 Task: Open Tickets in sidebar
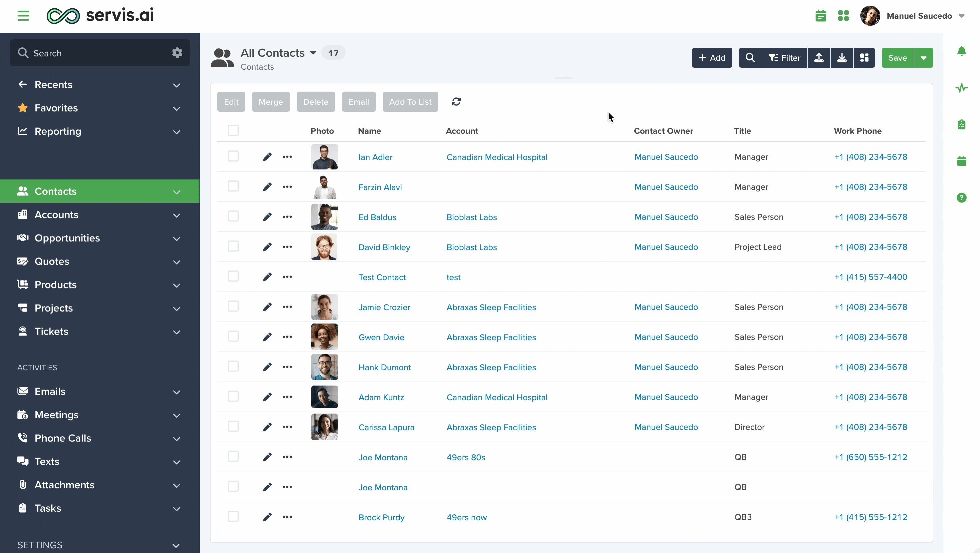51,332
